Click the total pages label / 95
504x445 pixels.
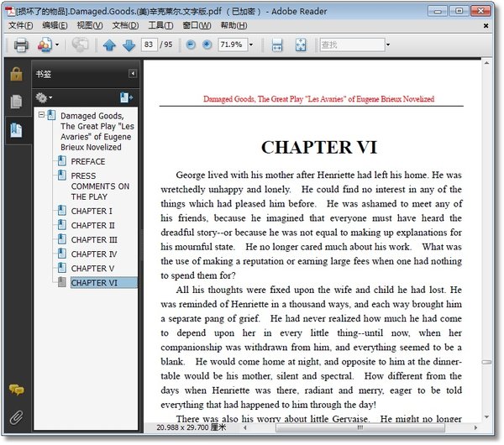click(x=166, y=44)
